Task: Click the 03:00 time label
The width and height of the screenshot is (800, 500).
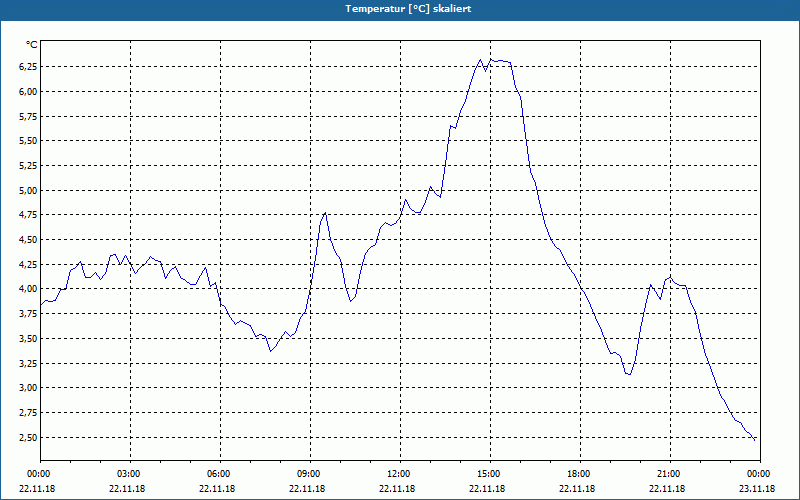Action: pyautogui.click(x=130, y=473)
